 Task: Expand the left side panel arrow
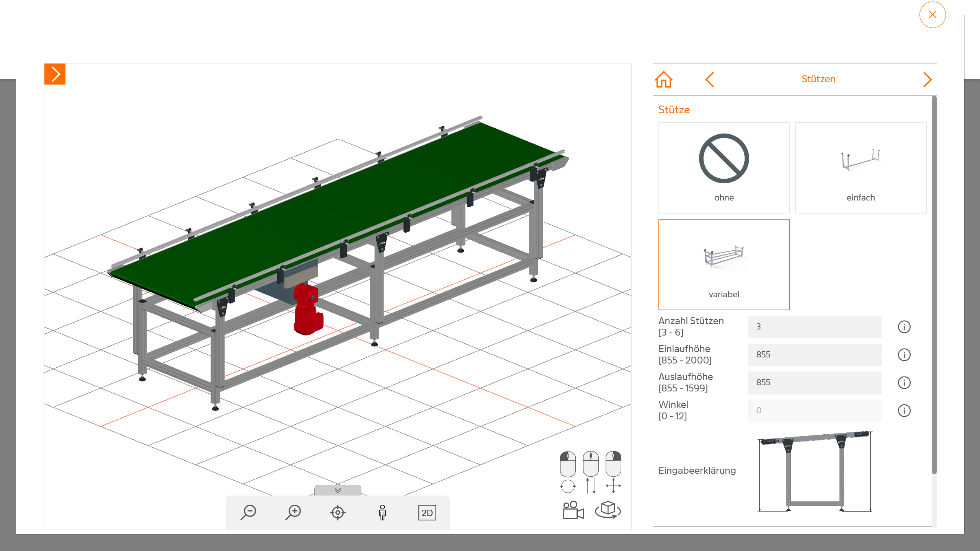coord(55,74)
